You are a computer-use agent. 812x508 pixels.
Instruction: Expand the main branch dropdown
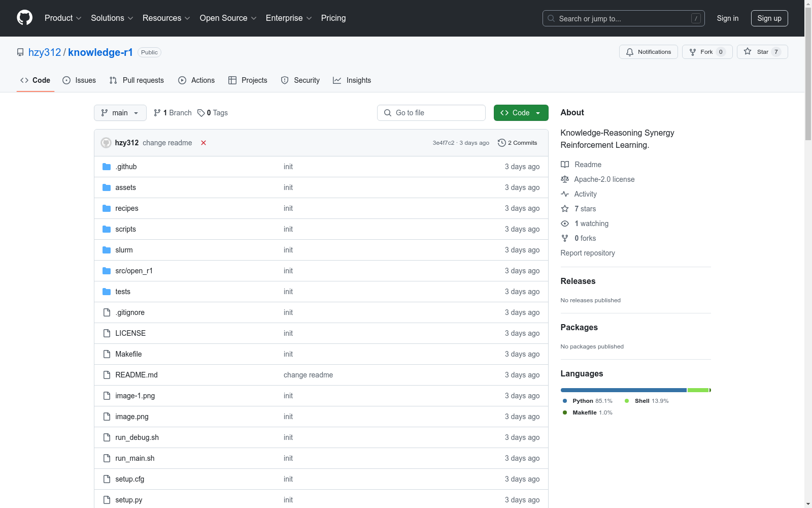click(x=120, y=113)
